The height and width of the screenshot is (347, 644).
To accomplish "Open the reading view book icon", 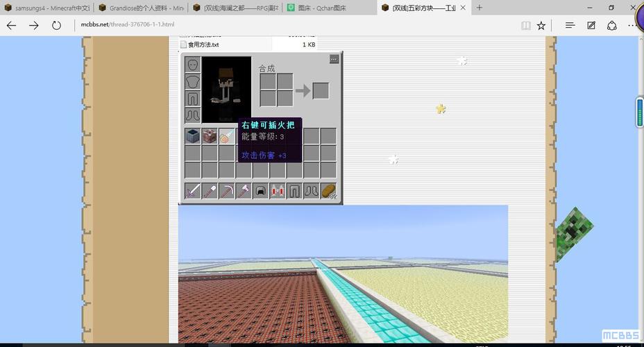I will tap(525, 25).
